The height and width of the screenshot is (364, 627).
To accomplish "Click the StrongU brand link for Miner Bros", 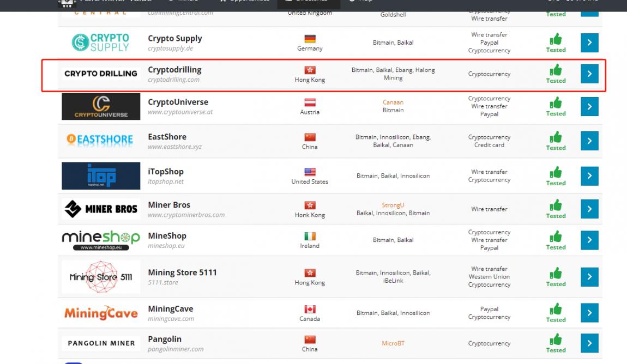I will pos(393,205).
